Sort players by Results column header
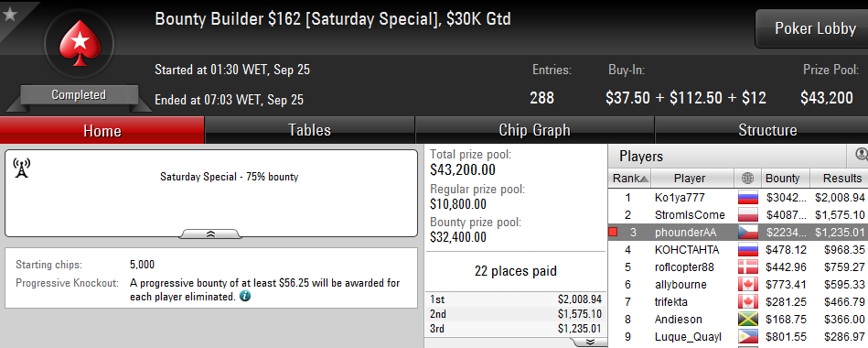The image size is (868, 348). pos(840,179)
